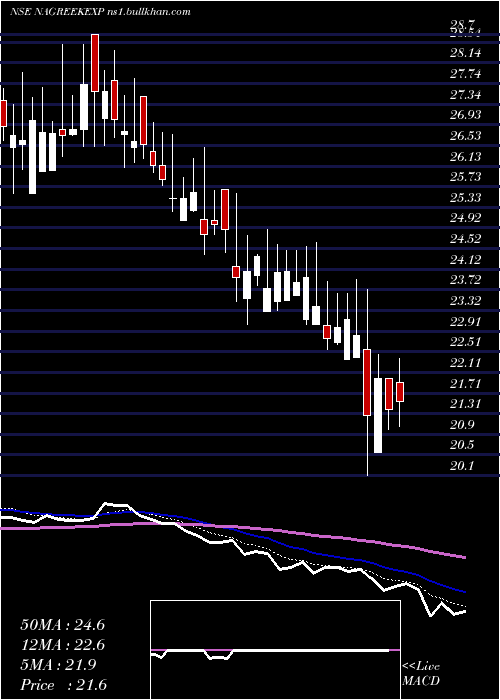Click the 24.92 price axis label
The image size is (500, 700).
coord(466,218)
